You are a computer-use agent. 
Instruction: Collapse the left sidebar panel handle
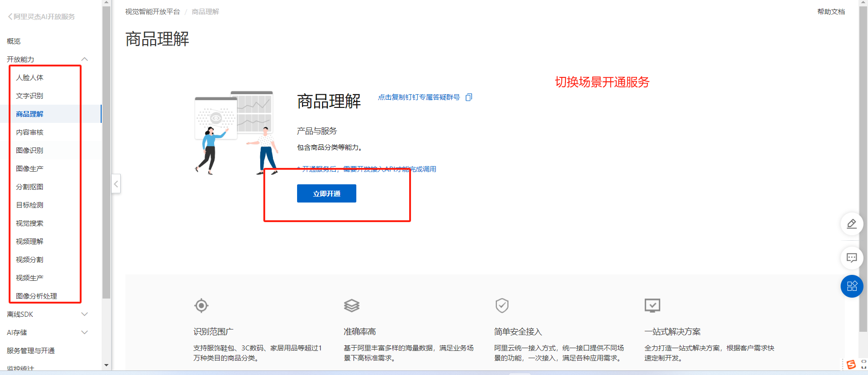click(x=116, y=184)
